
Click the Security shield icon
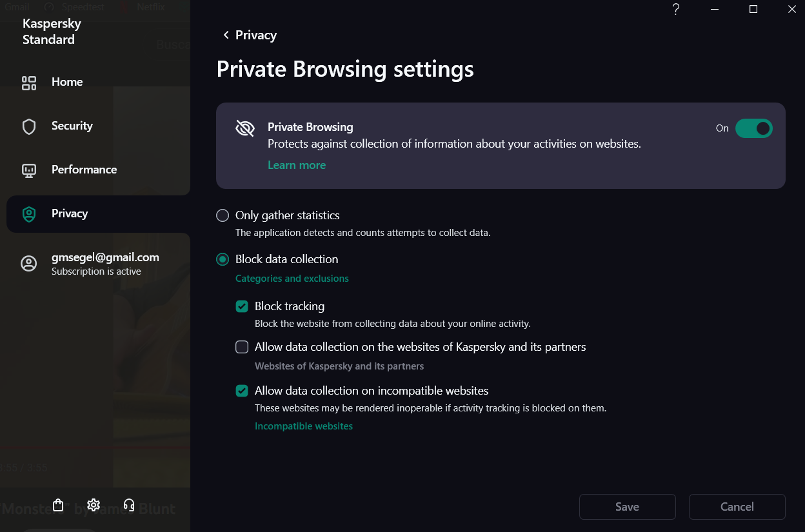click(29, 126)
